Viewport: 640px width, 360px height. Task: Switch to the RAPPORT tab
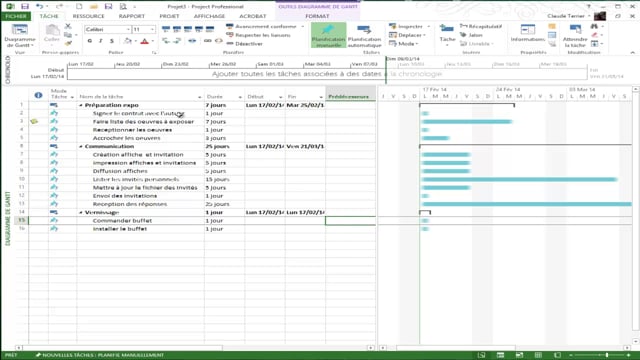pos(131,16)
